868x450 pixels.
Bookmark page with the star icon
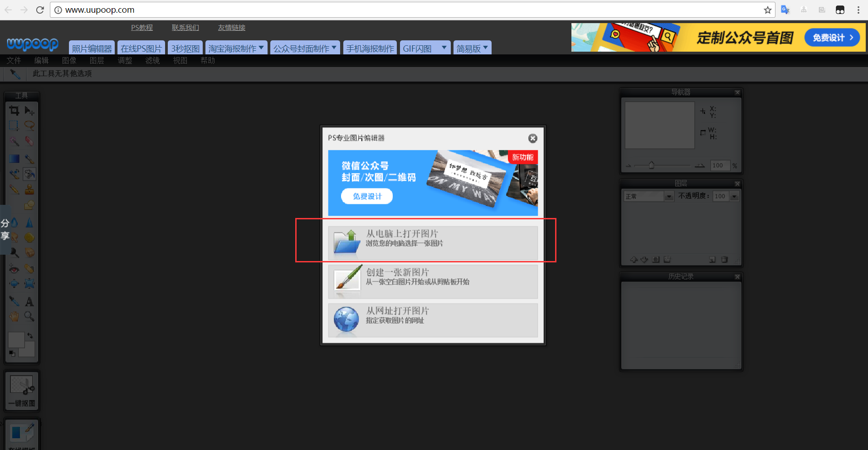click(x=767, y=10)
